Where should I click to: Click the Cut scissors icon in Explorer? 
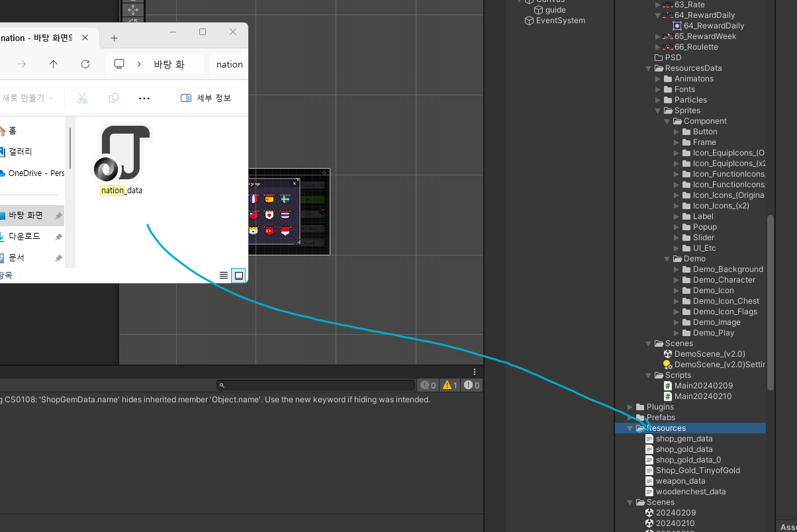[82, 98]
